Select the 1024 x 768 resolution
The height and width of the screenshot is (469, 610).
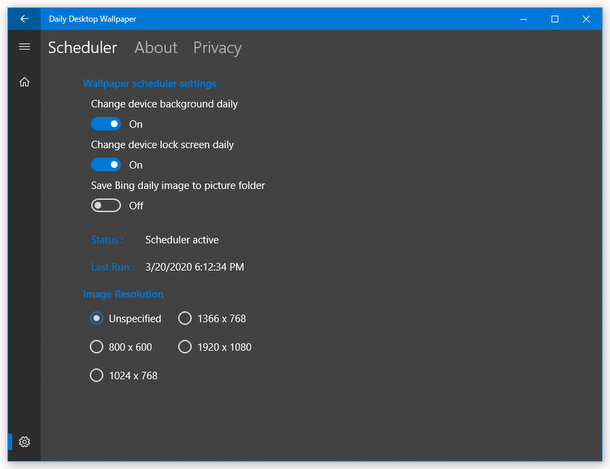[124, 376]
